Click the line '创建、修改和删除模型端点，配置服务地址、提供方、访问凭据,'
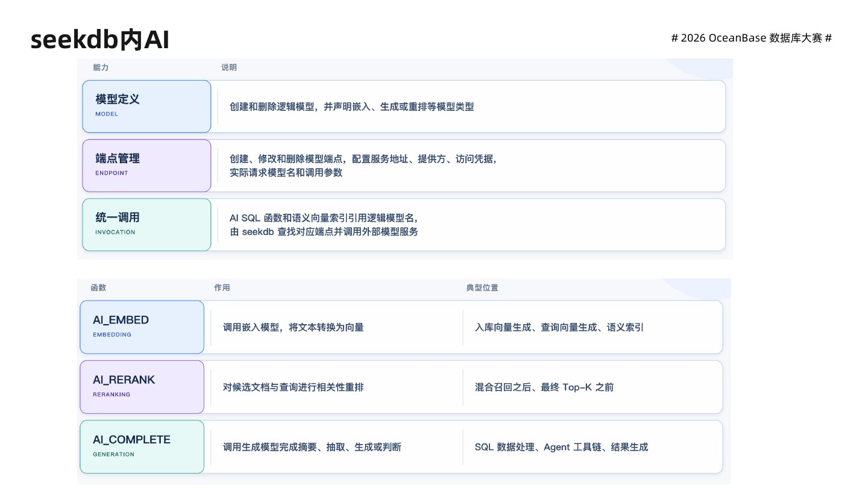The image size is (868, 488). (x=363, y=159)
